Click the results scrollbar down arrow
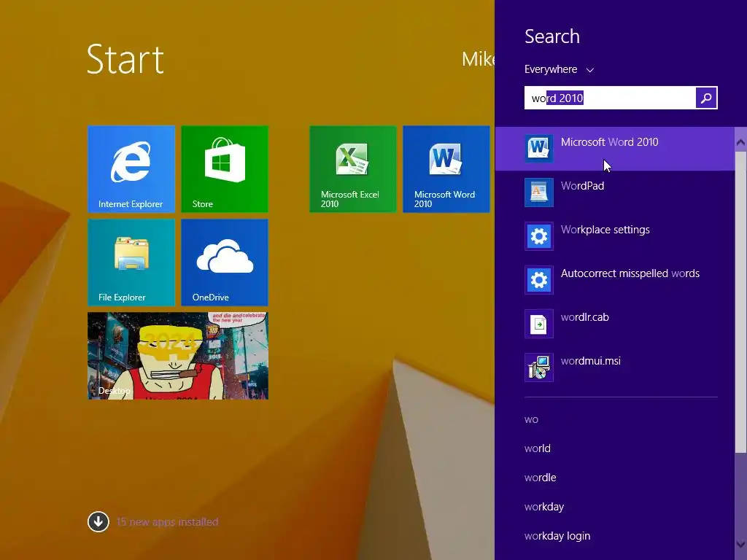This screenshot has width=747, height=560. click(x=740, y=544)
